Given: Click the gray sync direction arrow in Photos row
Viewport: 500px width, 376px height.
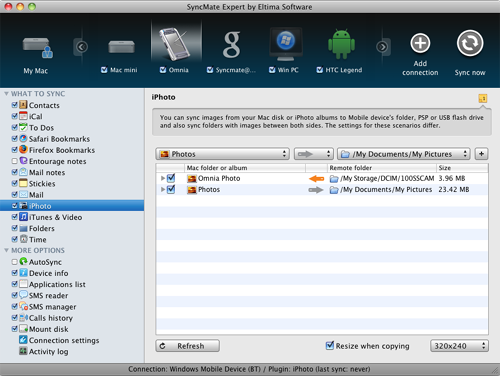Looking at the screenshot, I should coord(316,190).
